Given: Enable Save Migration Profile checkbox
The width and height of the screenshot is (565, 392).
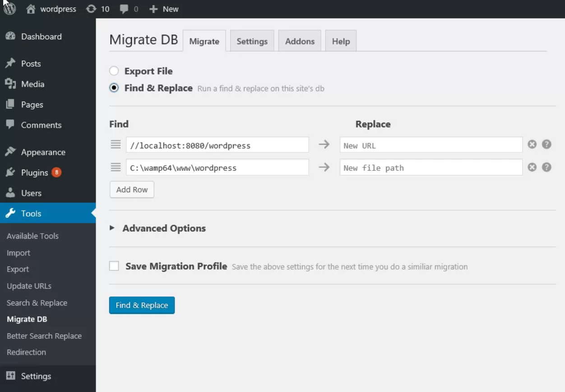Looking at the screenshot, I should 114,266.
